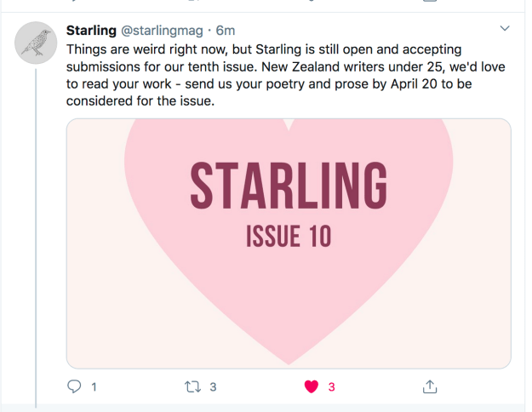
Task: Toggle the red like heart
Action: coord(312,386)
